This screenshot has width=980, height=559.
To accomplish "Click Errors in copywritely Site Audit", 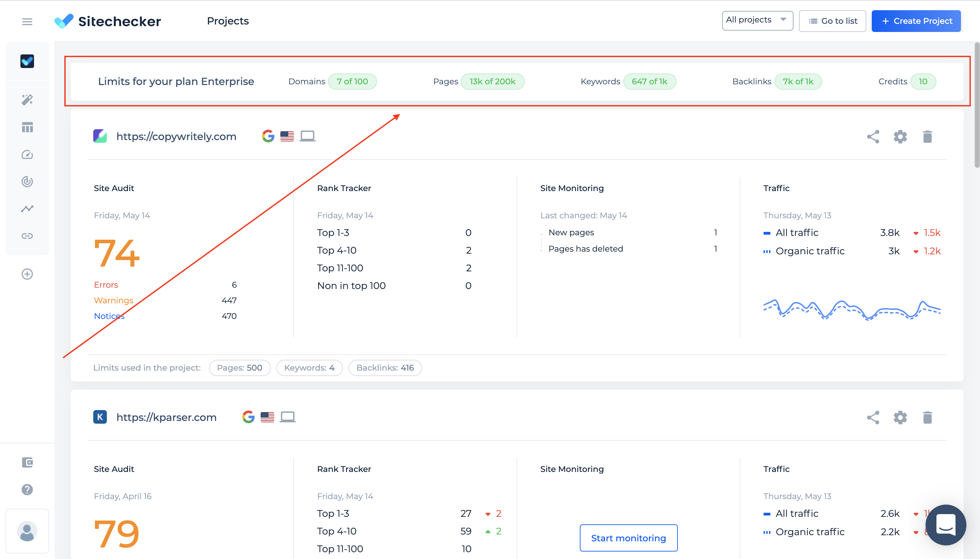I will pos(105,285).
